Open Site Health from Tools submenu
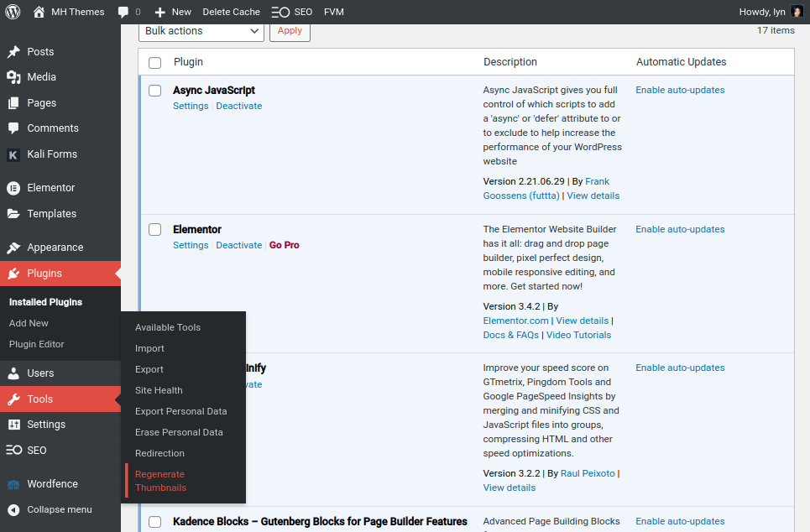Image resolution: width=810 pixels, height=532 pixels. pos(159,390)
